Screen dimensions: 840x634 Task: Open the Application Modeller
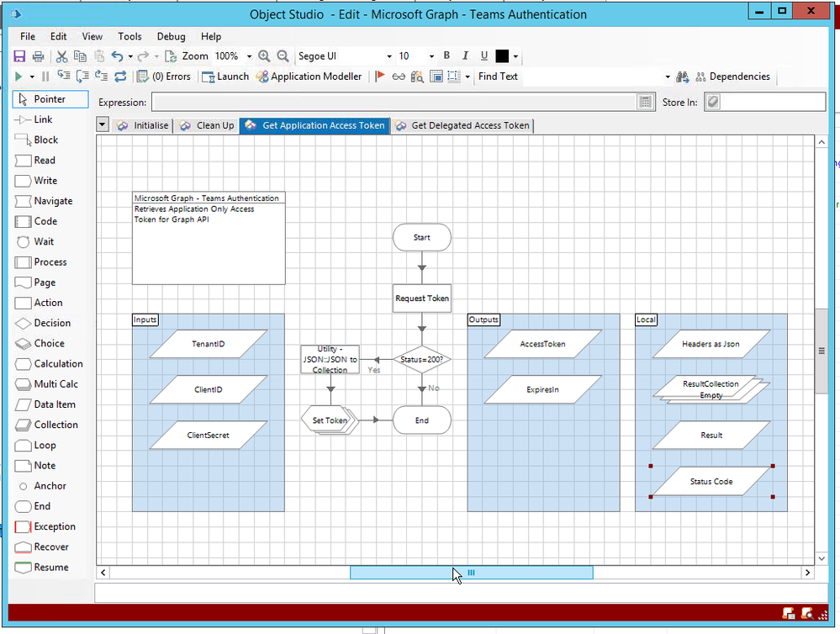[x=309, y=77]
